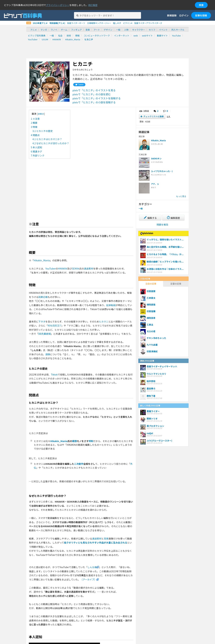This screenshot has width=215, height=644.
Task: Jump to 3.1 ヒカニチの歴史 in contents
Action: click(43, 131)
